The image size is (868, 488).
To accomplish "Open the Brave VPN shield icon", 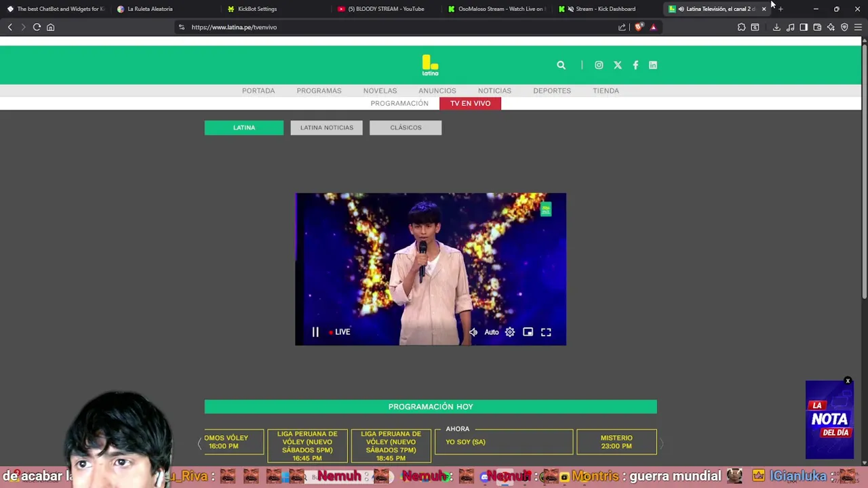I will (x=844, y=27).
